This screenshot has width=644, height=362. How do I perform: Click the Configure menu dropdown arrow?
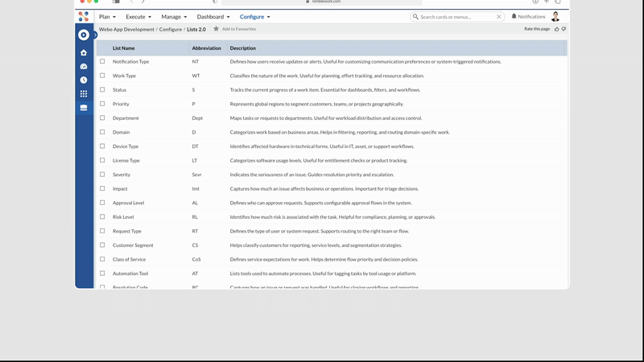(269, 17)
